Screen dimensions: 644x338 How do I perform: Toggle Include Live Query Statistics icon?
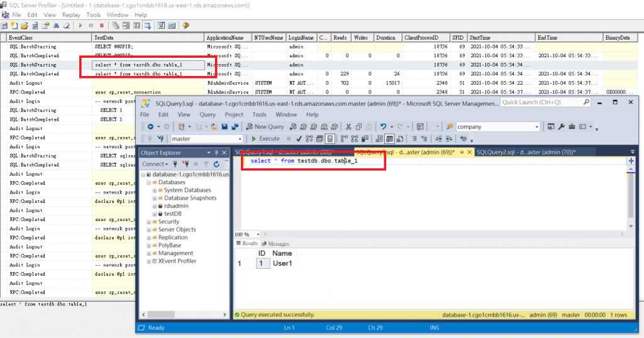click(354, 139)
